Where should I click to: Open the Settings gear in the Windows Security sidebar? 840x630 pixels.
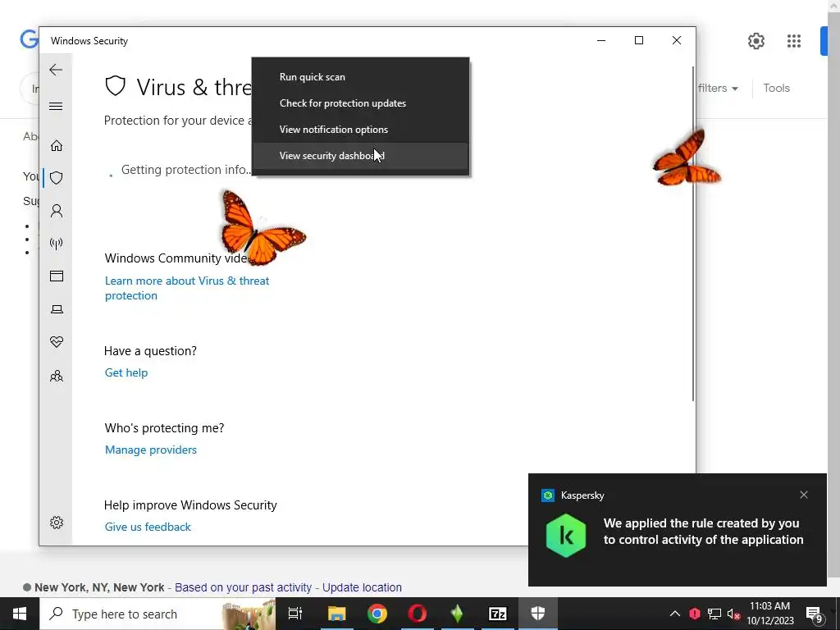[x=57, y=523]
